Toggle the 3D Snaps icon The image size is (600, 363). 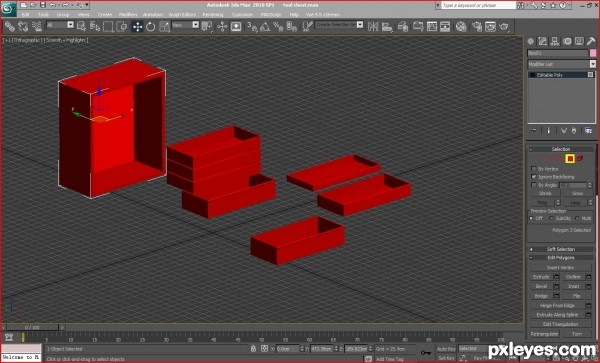click(x=252, y=26)
